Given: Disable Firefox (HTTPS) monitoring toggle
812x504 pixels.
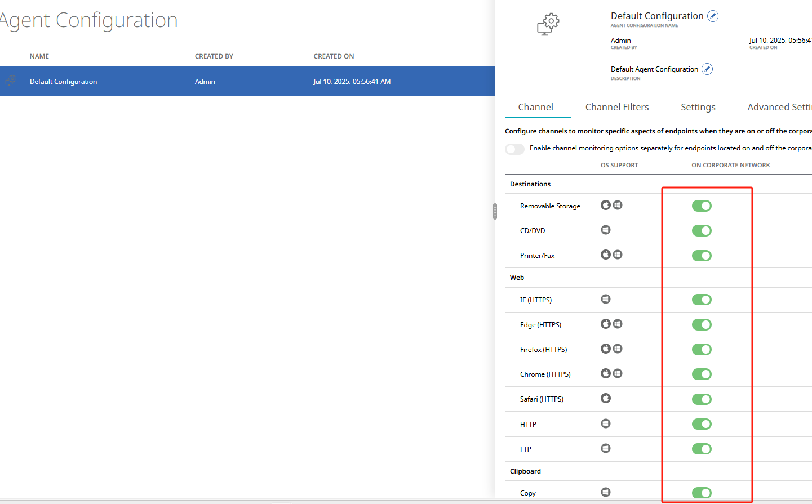Looking at the screenshot, I should pyautogui.click(x=702, y=350).
